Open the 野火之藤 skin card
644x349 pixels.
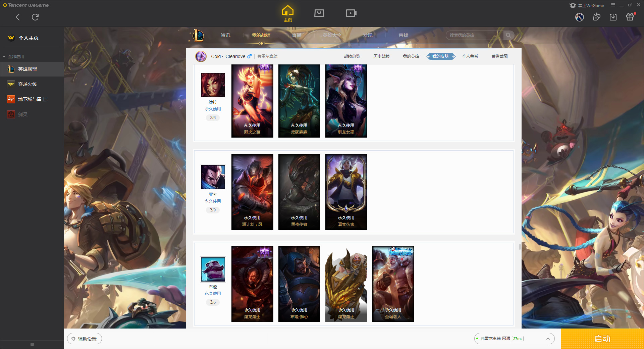click(252, 101)
